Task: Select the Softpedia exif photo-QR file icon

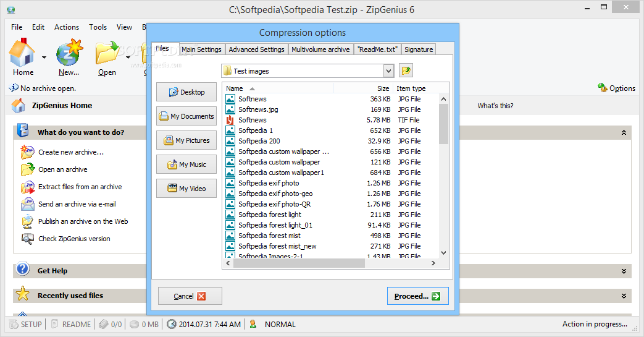Action: (230, 204)
